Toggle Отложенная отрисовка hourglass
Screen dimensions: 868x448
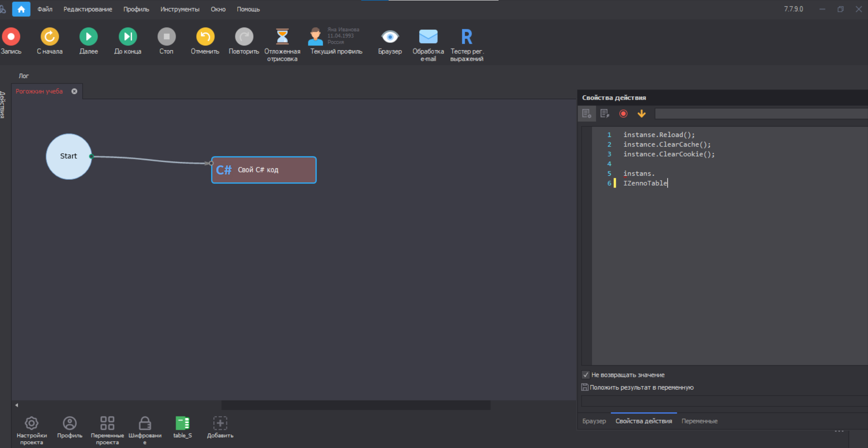[x=282, y=37]
